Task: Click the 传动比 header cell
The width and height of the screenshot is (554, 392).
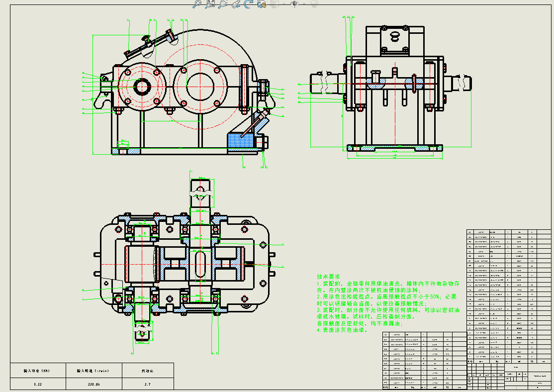Action: pos(147,371)
